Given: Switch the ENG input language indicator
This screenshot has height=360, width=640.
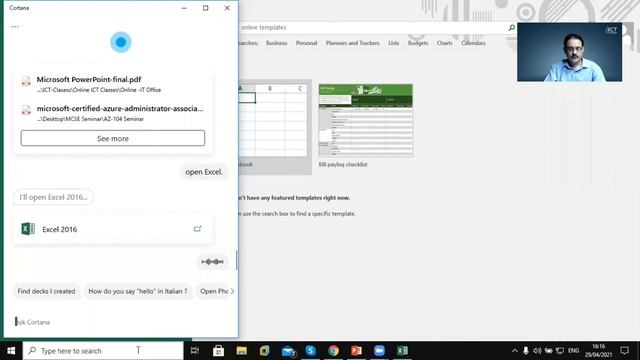Looking at the screenshot, I should coord(573,351).
